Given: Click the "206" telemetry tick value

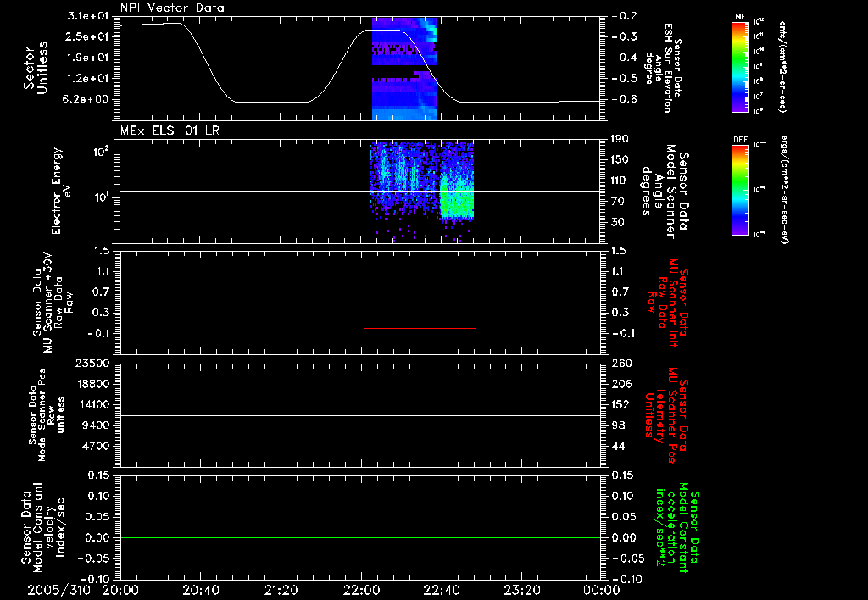Looking at the screenshot, I should tap(621, 384).
